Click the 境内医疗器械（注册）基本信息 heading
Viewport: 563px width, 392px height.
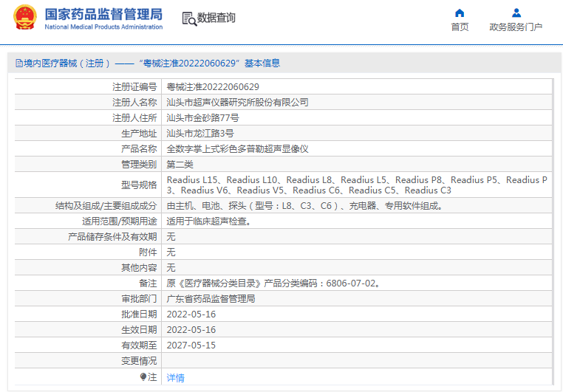(148, 63)
